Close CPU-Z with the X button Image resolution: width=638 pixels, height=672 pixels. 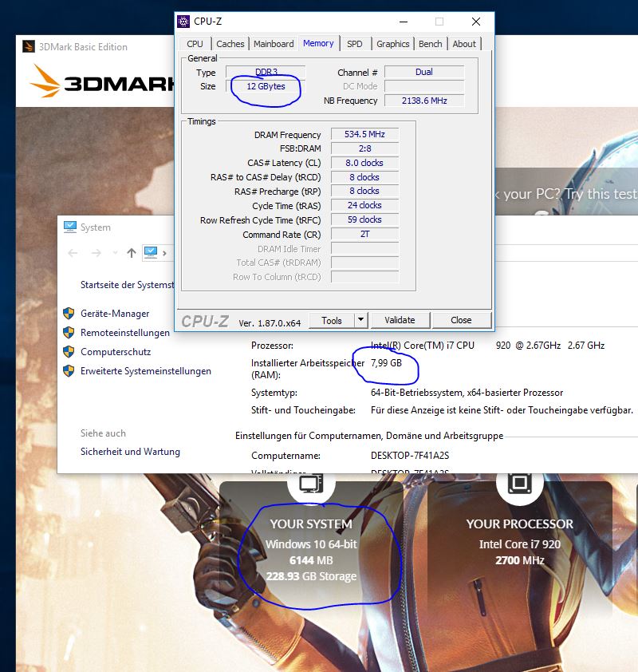pos(476,22)
